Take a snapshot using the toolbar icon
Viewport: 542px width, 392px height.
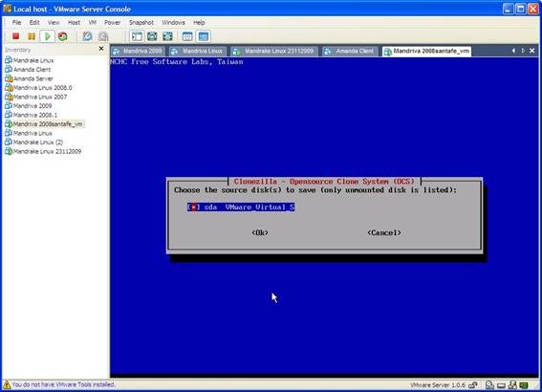click(x=87, y=36)
